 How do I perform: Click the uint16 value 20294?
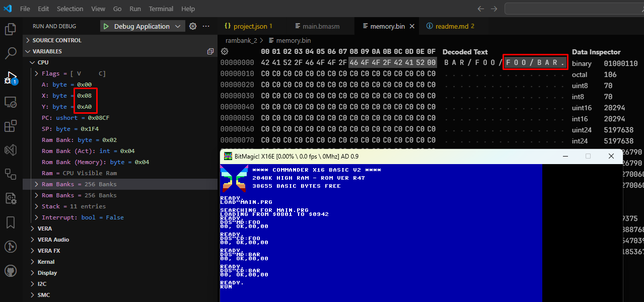tap(614, 108)
